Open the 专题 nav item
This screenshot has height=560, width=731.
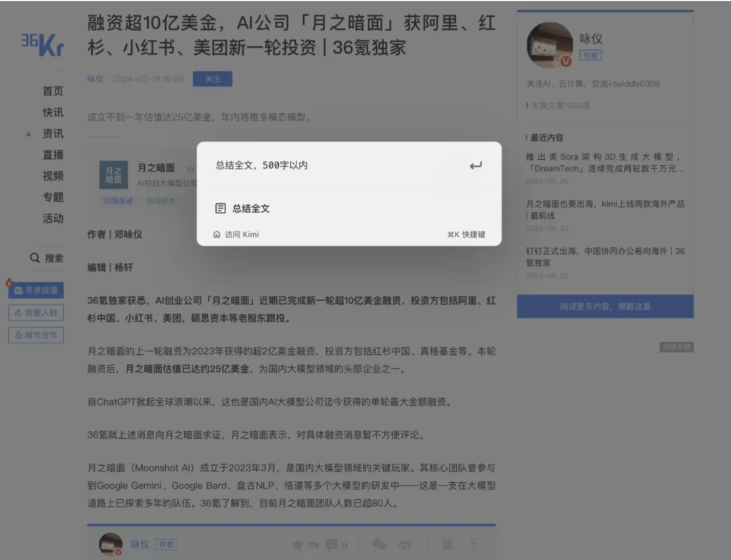[53, 197]
